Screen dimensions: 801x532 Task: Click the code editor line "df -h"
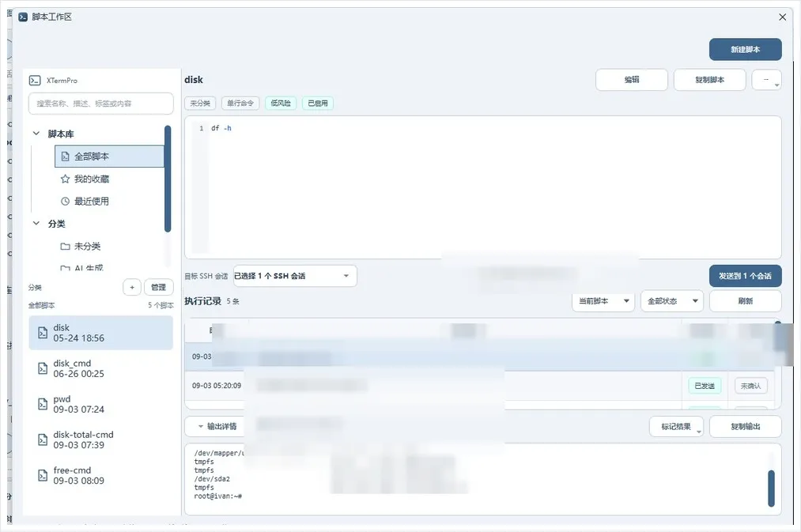pos(221,128)
